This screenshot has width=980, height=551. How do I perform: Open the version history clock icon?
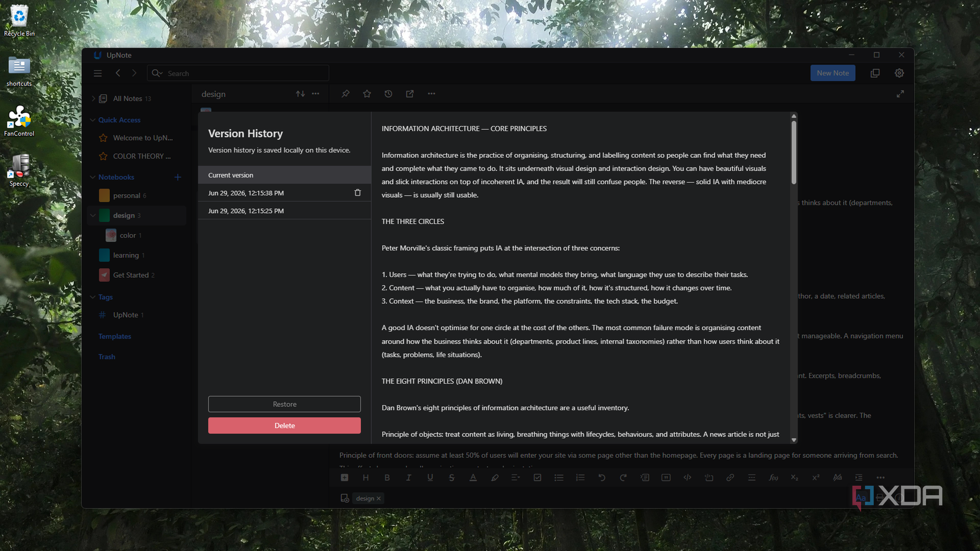[388, 94]
